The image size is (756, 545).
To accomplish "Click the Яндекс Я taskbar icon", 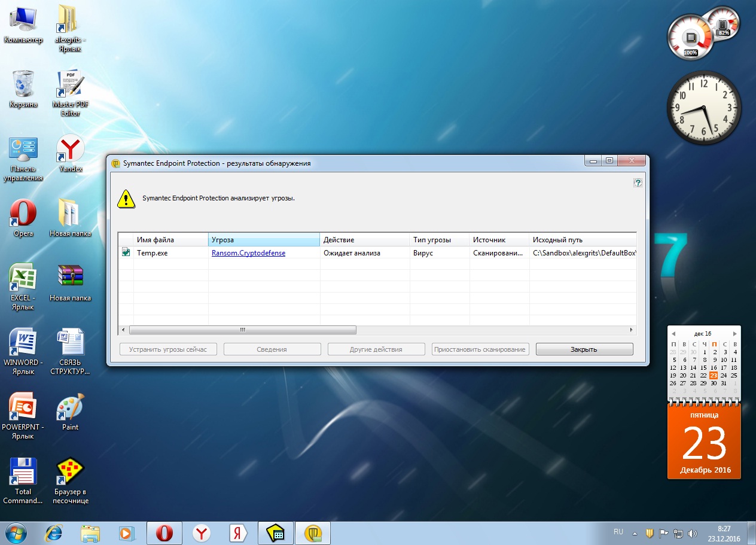I will [239, 533].
